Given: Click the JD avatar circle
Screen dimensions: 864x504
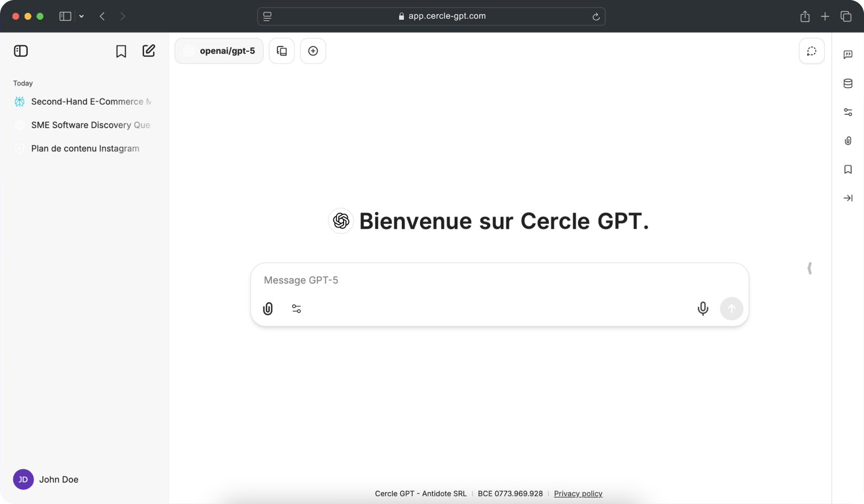Looking at the screenshot, I should [24, 479].
